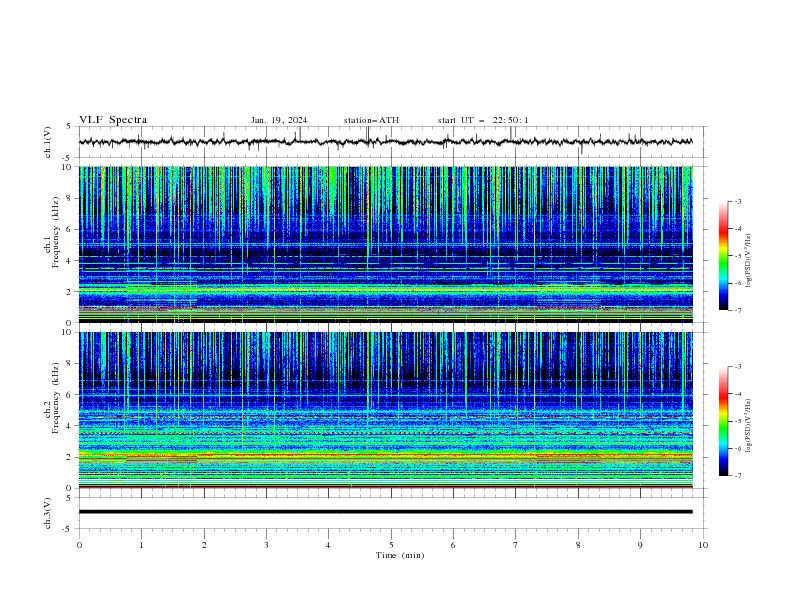Click time axis tick label '8'
Image resolution: width=792 pixels, height=612 pixels.
click(x=578, y=545)
